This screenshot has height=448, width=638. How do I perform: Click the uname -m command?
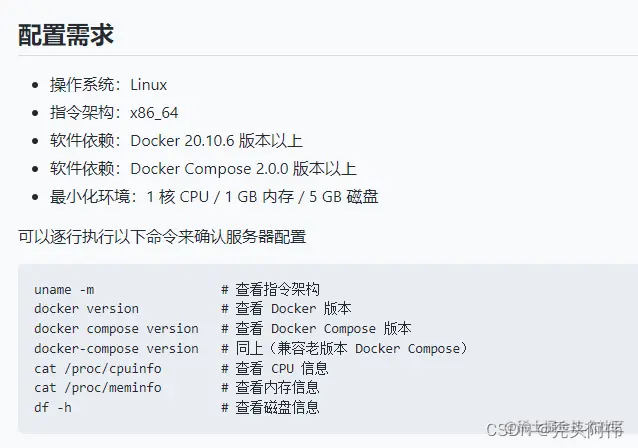coord(64,289)
